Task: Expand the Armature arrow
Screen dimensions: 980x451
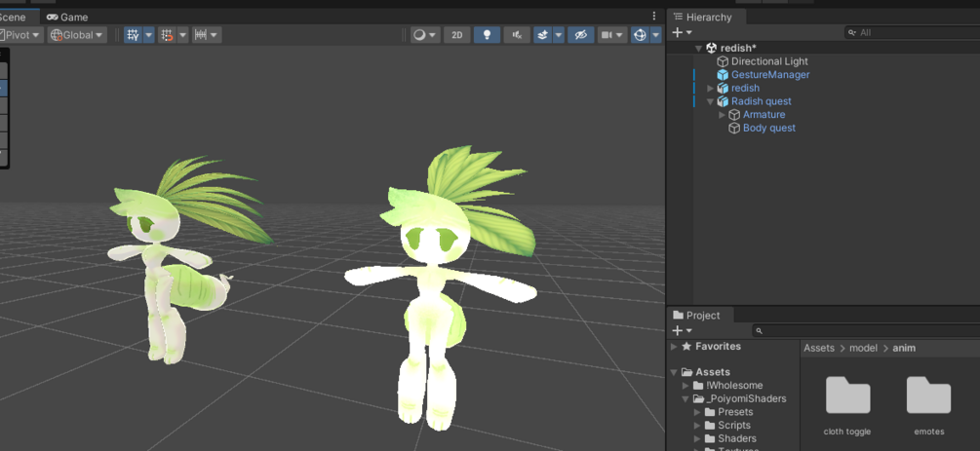Action: click(x=723, y=114)
